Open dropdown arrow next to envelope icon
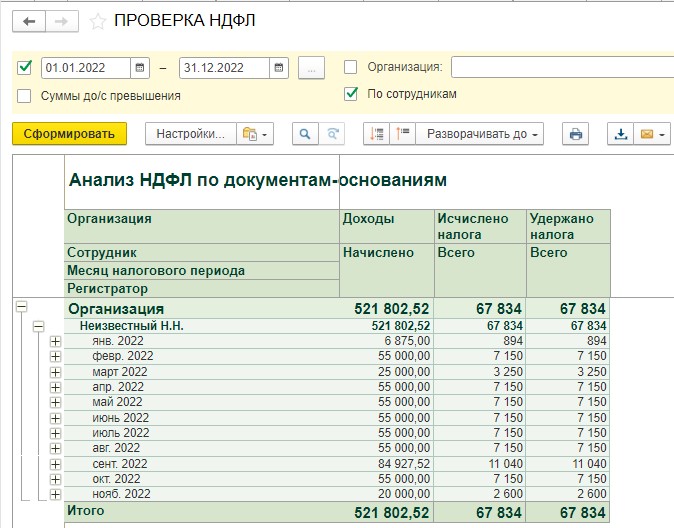Image resolution: width=674 pixels, height=528 pixels. pyautogui.click(x=663, y=135)
